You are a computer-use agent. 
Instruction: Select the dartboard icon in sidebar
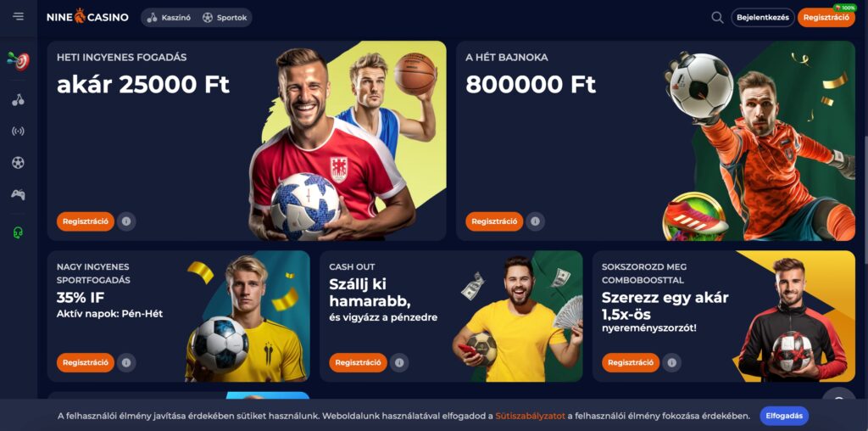coord(19,61)
